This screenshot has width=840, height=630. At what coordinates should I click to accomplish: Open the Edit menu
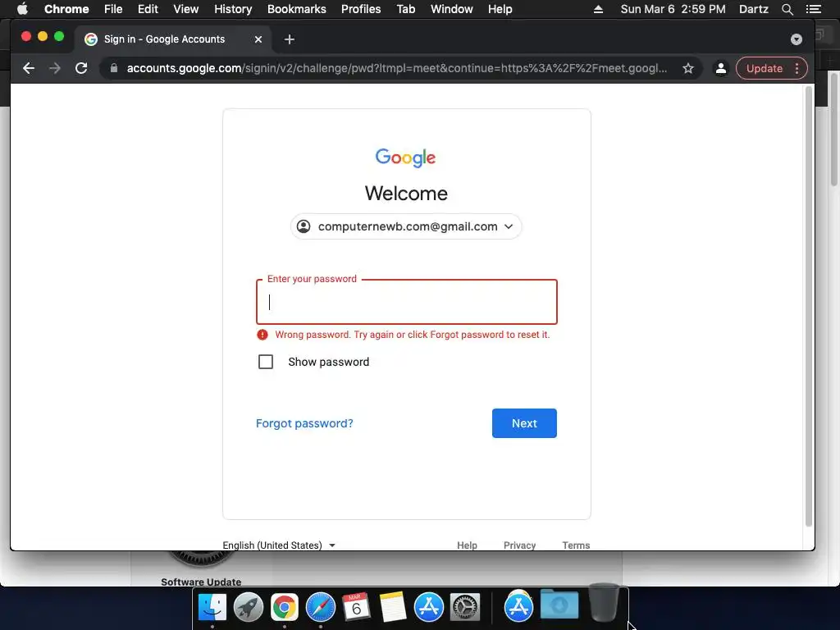pos(148,9)
